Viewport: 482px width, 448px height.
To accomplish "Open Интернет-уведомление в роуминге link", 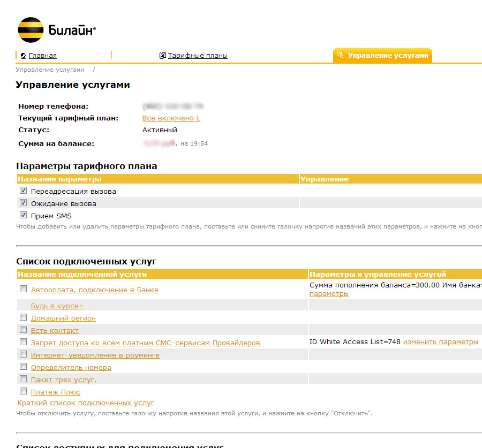I will (95, 355).
